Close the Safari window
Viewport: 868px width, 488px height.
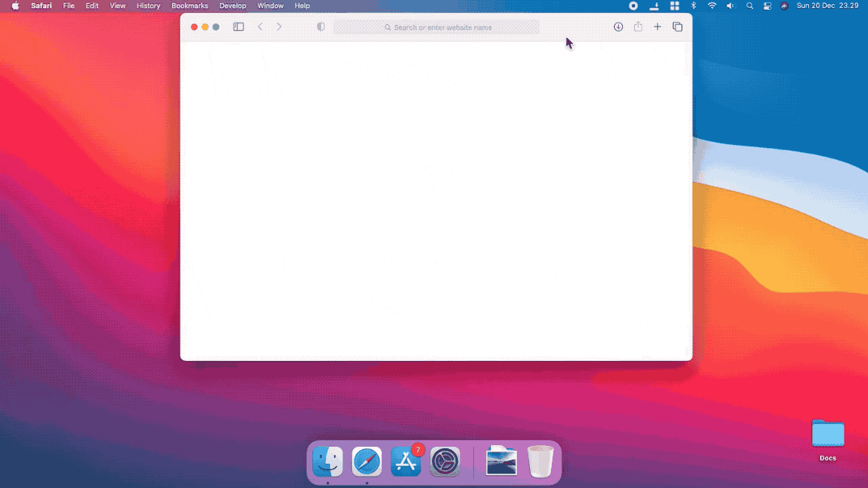pos(194,27)
